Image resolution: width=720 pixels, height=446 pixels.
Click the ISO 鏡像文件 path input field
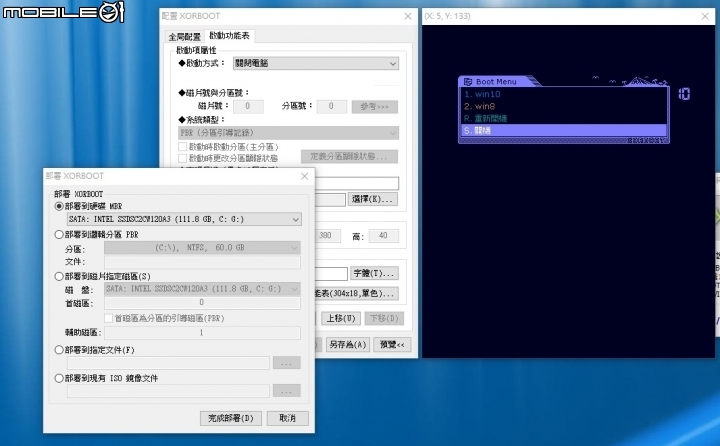168,391
